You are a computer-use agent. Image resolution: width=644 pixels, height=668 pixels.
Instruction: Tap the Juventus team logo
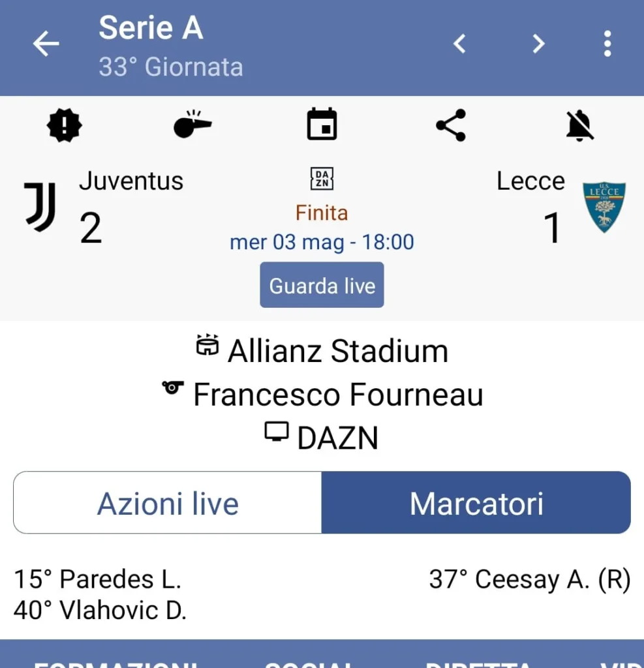pos(40,206)
